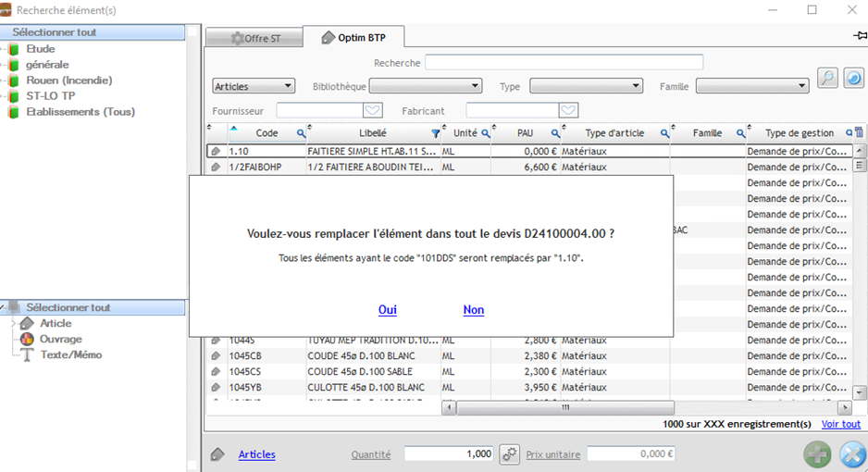This screenshot has height=472, width=868.
Task: Click the Fabricant input field
Action: [512, 111]
